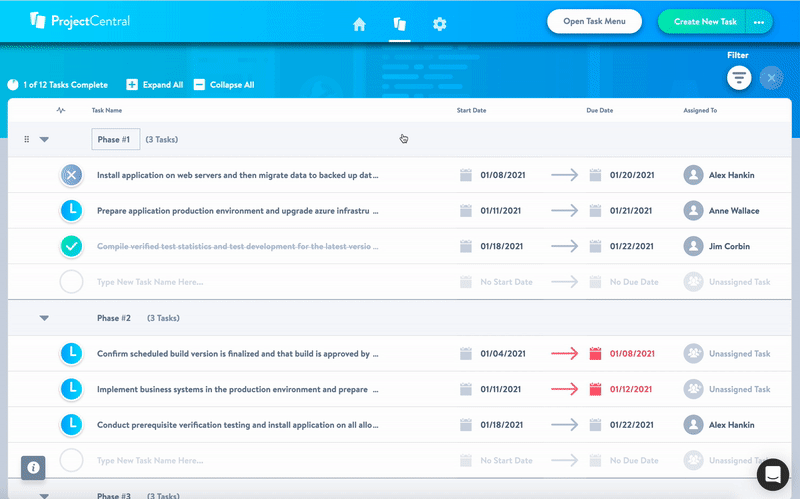Click red overdue calendar icon for 01/12/2021
Image resolution: width=800 pixels, height=499 pixels.
click(595, 389)
